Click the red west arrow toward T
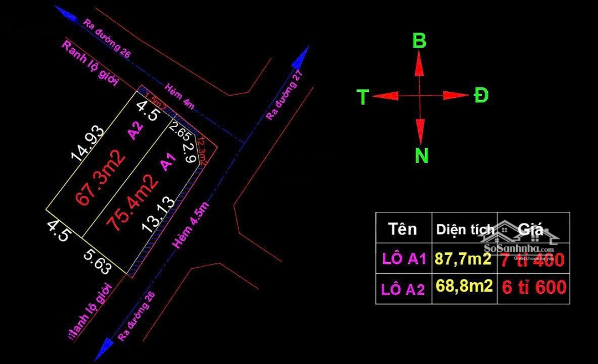Screen dimensions: 598x364 (386, 96)
